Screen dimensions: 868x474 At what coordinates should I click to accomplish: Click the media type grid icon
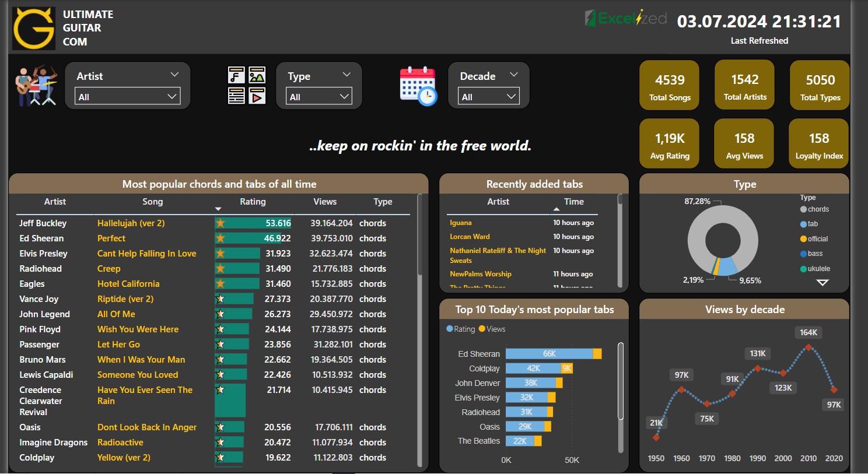(247, 85)
